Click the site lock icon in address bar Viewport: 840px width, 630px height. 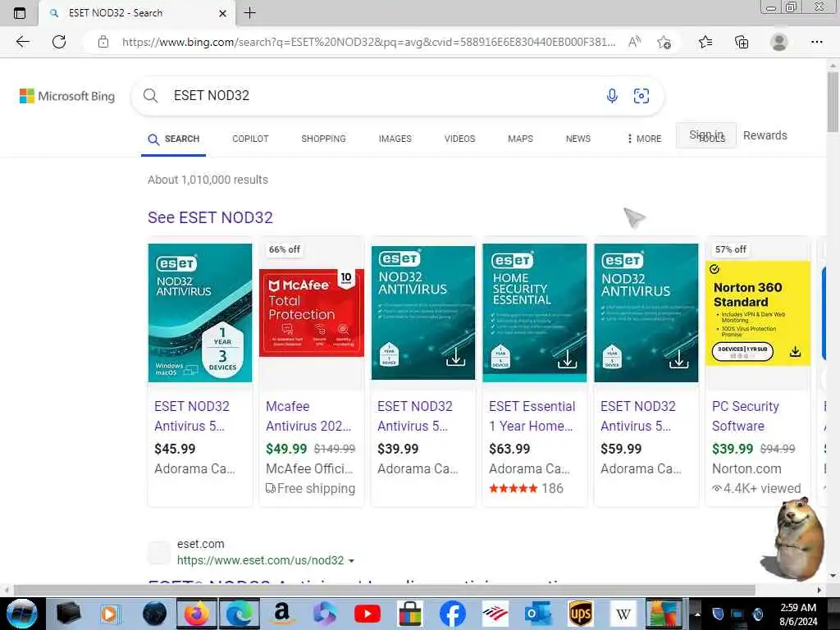[103, 42]
